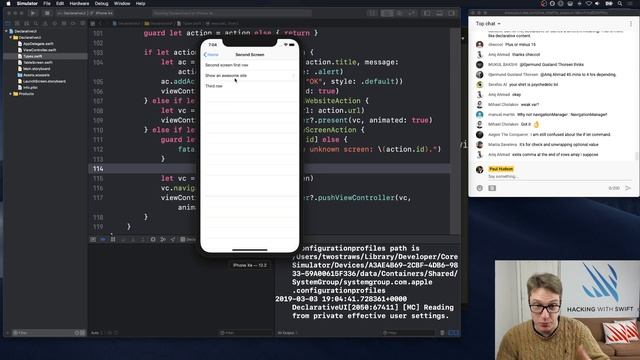Open Main.storyboard in navigator

click(36, 69)
